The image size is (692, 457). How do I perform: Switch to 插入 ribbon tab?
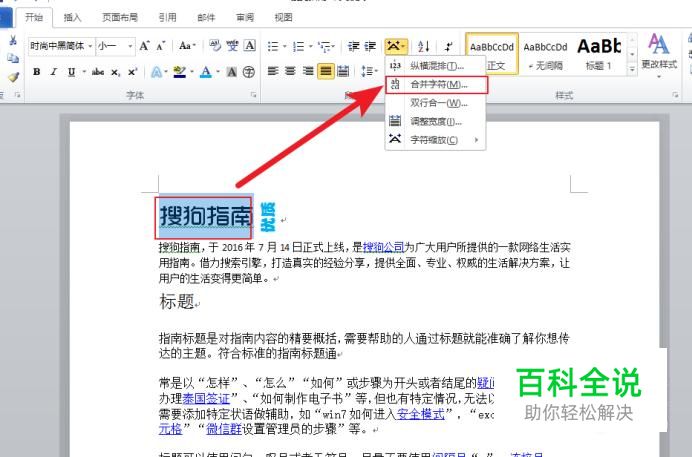click(x=72, y=17)
